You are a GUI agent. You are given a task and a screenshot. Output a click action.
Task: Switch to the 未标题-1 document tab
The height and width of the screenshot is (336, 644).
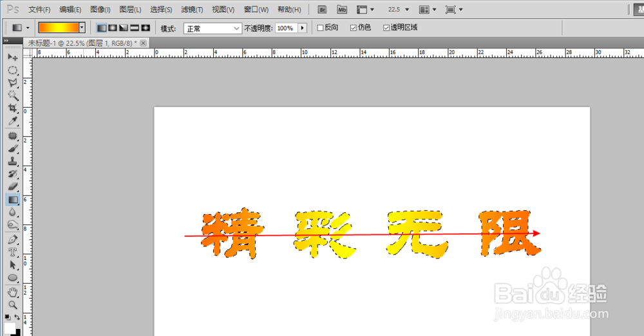pyautogui.click(x=82, y=43)
